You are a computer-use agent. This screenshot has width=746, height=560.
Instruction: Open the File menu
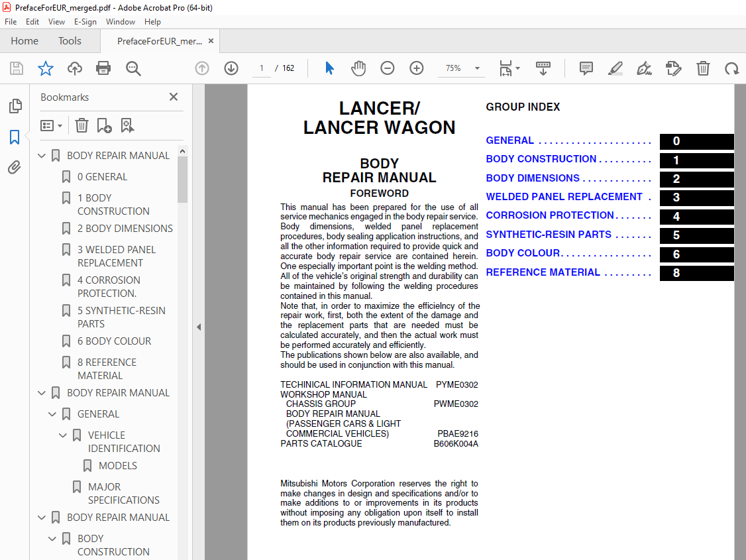pos(11,22)
